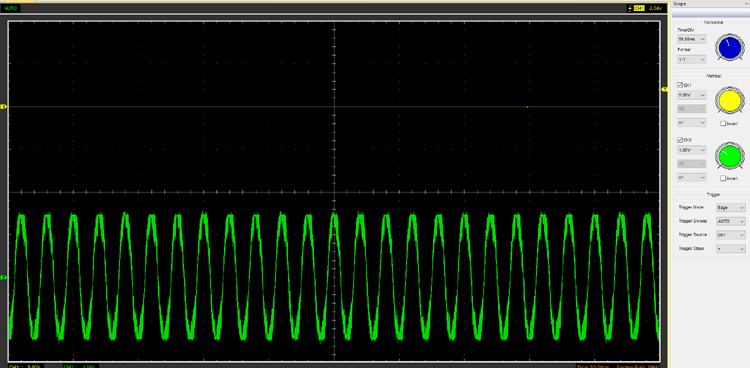
Task: Open the CH1 probe x1 dropdown
Action: click(692, 123)
